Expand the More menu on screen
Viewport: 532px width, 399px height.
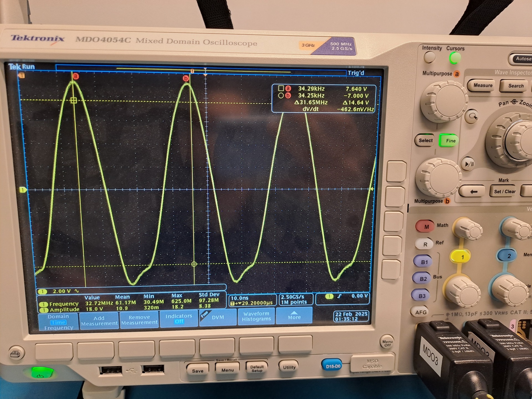[294, 316]
